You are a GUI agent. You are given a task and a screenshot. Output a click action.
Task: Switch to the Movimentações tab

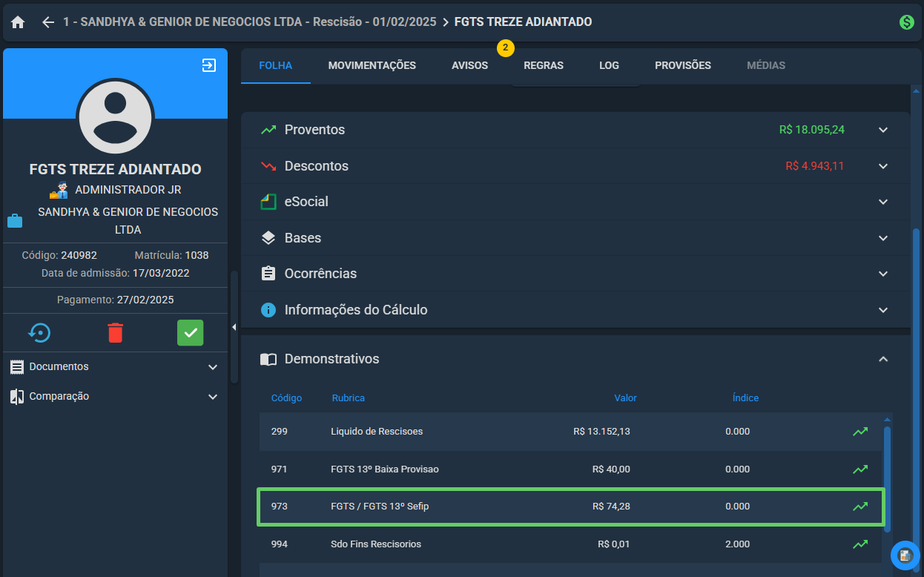[x=372, y=65]
